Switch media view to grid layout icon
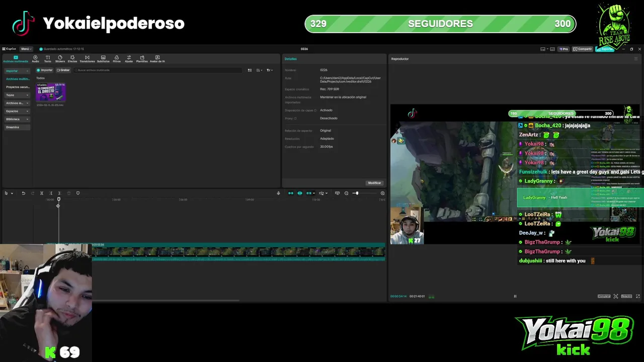Viewport: 644px width, 362px height. pos(250,70)
